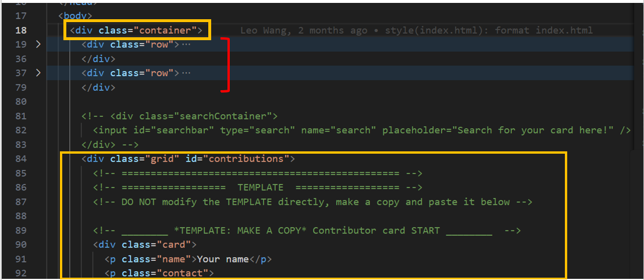Click the body tag on line 17

76,16
